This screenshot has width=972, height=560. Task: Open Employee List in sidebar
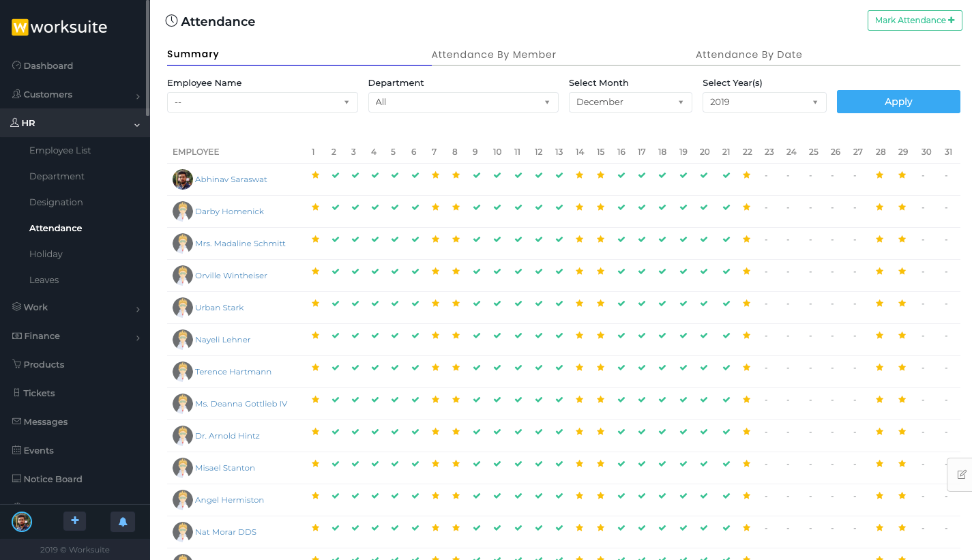click(60, 150)
